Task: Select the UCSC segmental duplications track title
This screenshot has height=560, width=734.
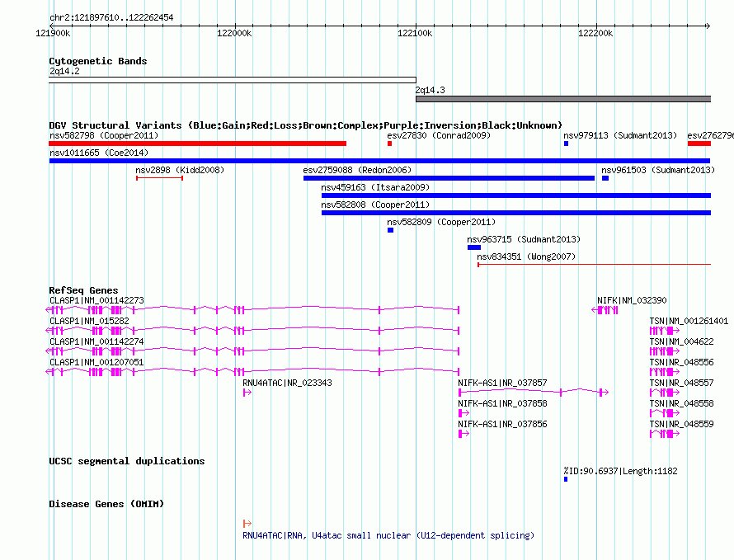Action: coord(127,461)
